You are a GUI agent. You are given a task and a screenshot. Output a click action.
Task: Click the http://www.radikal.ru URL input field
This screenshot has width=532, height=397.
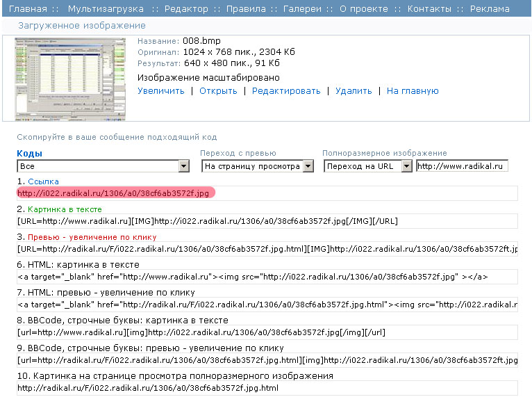462,166
